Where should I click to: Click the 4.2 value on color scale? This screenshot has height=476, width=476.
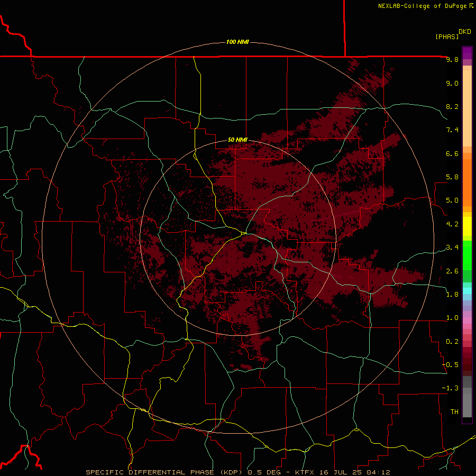pyautogui.click(x=452, y=224)
